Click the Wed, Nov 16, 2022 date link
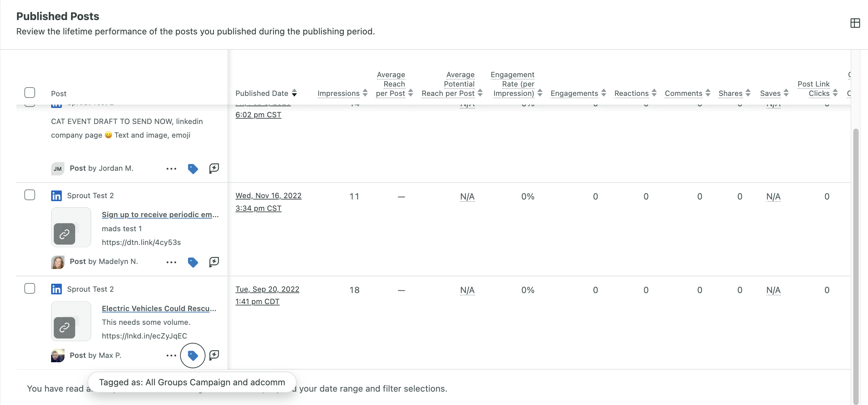Viewport: 868px width, 405px height. tap(268, 196)
